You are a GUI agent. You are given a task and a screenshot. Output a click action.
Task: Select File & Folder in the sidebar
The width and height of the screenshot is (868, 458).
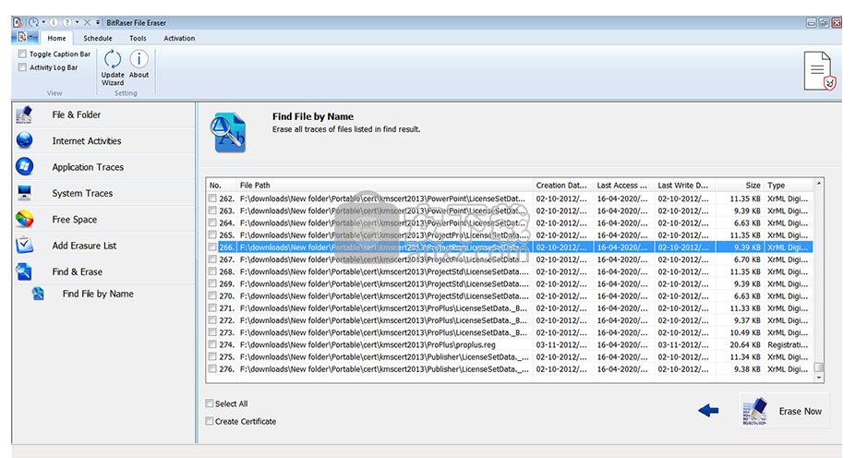[x=104, y=114]
